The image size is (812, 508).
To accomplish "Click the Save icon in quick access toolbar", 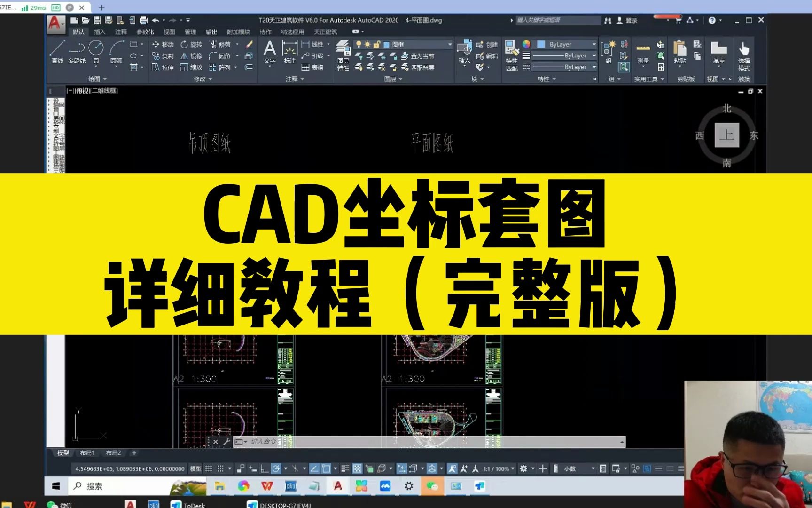I will [97, 20].
